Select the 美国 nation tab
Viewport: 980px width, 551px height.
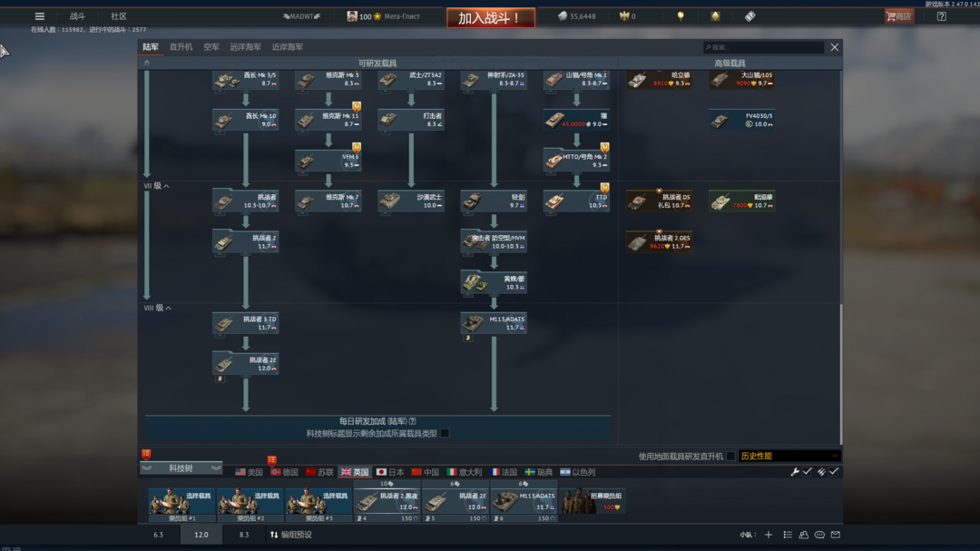coord(249,472)
